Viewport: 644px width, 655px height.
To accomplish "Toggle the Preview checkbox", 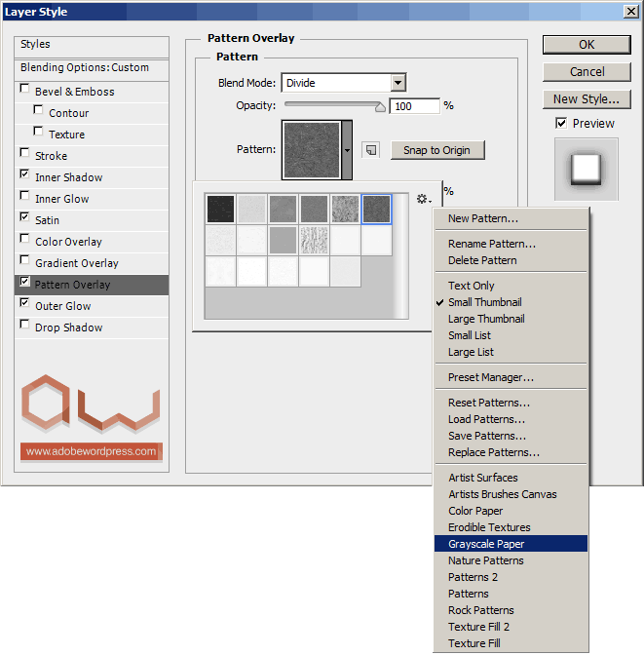I will point(561,123).
